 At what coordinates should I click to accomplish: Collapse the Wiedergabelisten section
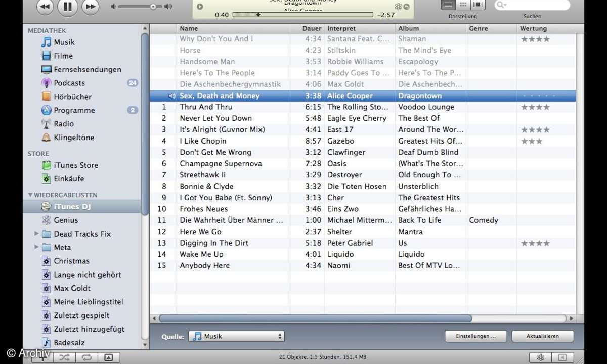(x=30, y=195)
